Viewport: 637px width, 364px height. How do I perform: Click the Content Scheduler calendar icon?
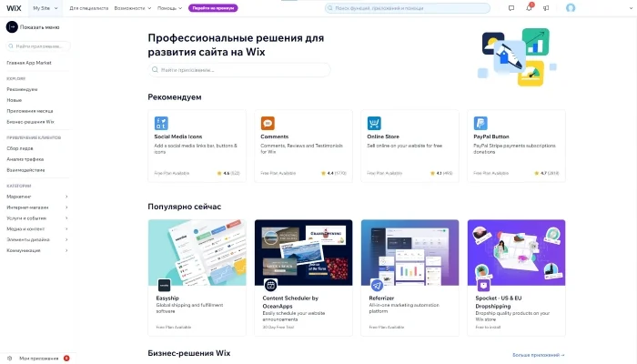click(270, 285)
